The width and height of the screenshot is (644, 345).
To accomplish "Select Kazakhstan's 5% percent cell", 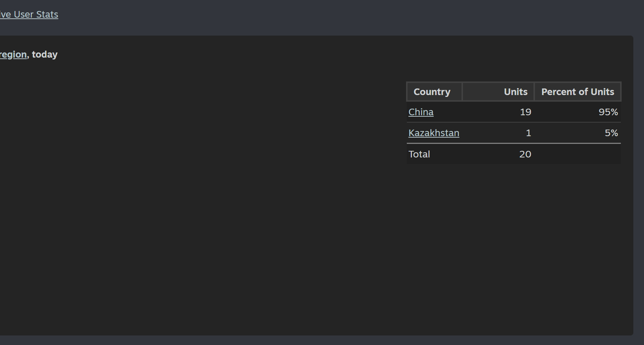I will click(x=611, y=133).
